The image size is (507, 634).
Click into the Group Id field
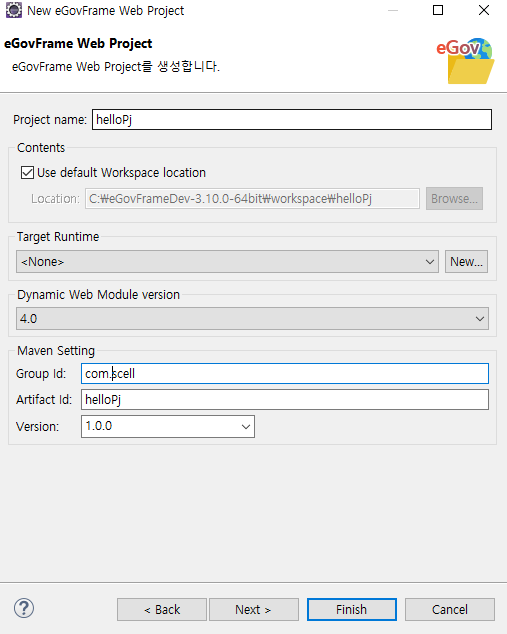pyautogui.click(x=285, y=374)
